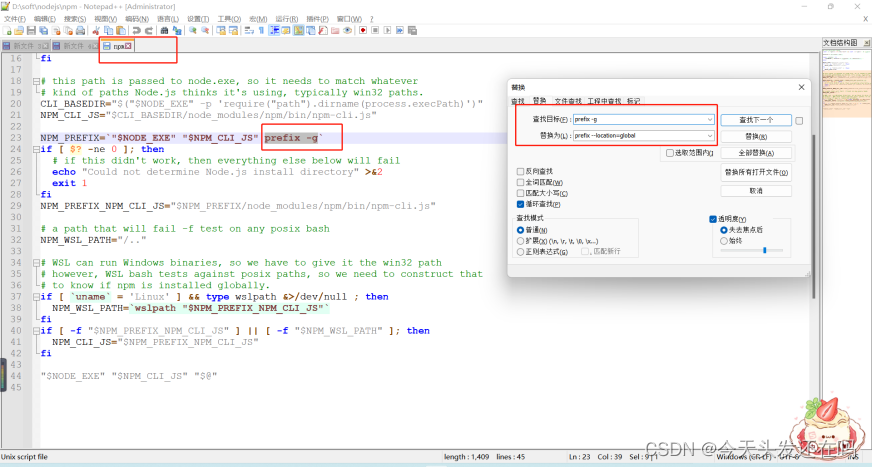Viewport: 872px width, 468px height.
Task: Collapse the fold marker on line 24
Action: coord(36,150)
